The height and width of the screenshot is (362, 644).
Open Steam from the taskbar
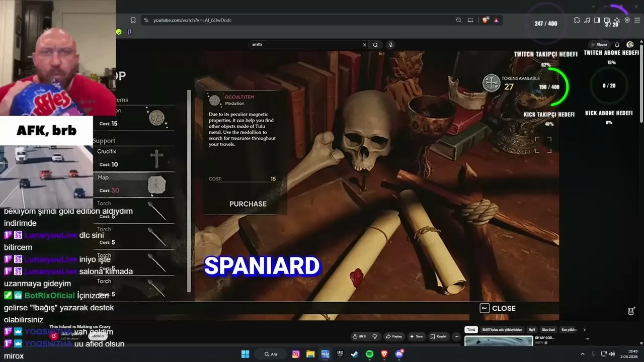click(x=355, y=354)
